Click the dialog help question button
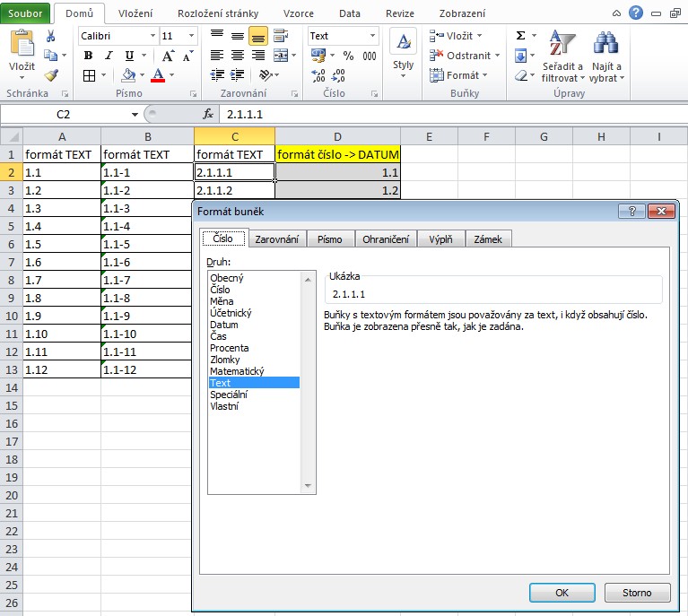Image resolution: width=688 pixels, height=616 pixels. tap(631, 211)
